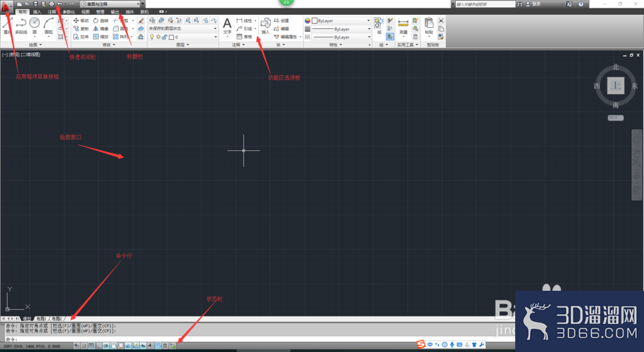Select the Mirror (镜像) tool
Screen dimensions: 644x352
tap(100, 29)
